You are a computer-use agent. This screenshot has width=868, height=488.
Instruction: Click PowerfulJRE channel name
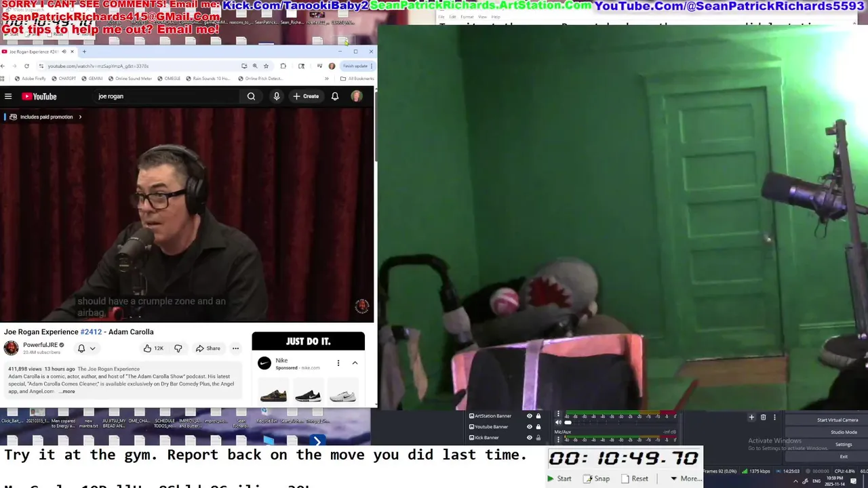coord(40,345)
